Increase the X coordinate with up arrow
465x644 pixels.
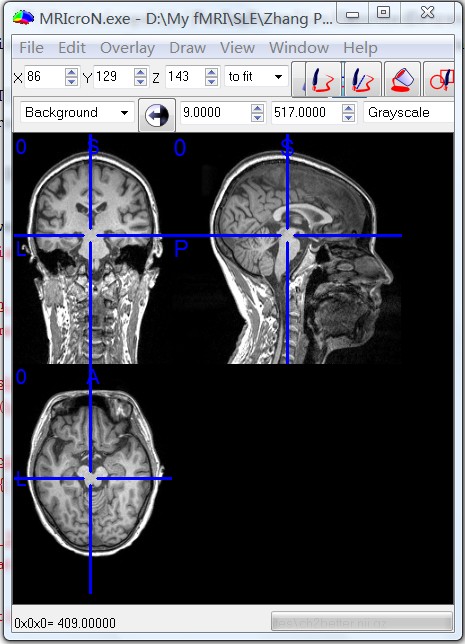click(x=71, y=73)
